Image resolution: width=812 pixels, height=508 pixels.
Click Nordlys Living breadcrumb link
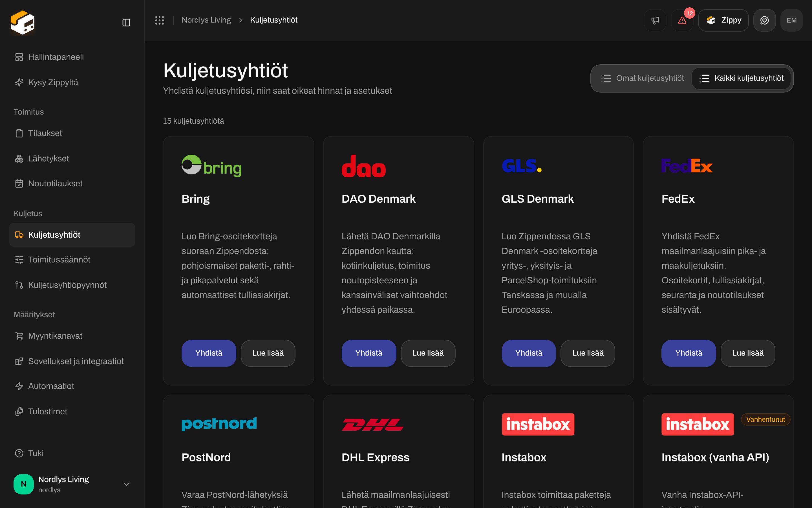click(x=206, y=20)
